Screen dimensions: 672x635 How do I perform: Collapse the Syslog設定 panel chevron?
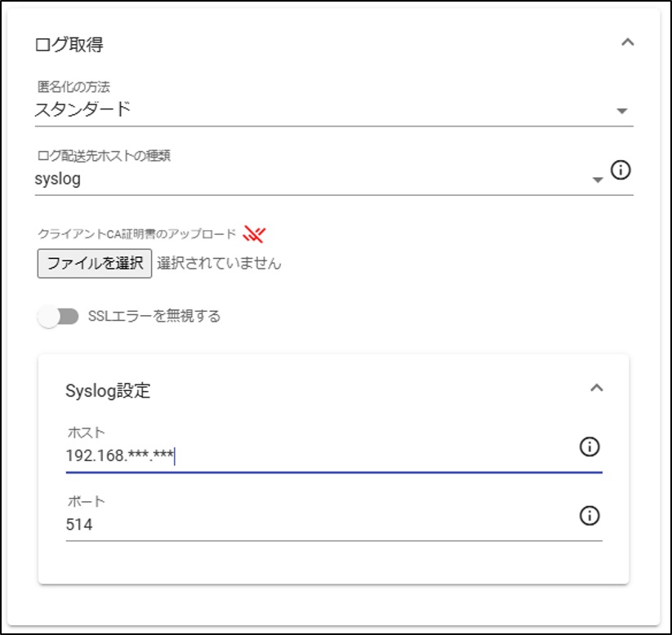(597, 388)
